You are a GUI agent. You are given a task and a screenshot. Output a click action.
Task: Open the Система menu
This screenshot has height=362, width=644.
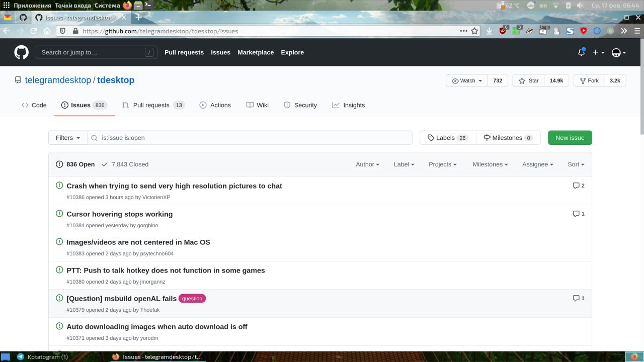[x=107, y=5]
